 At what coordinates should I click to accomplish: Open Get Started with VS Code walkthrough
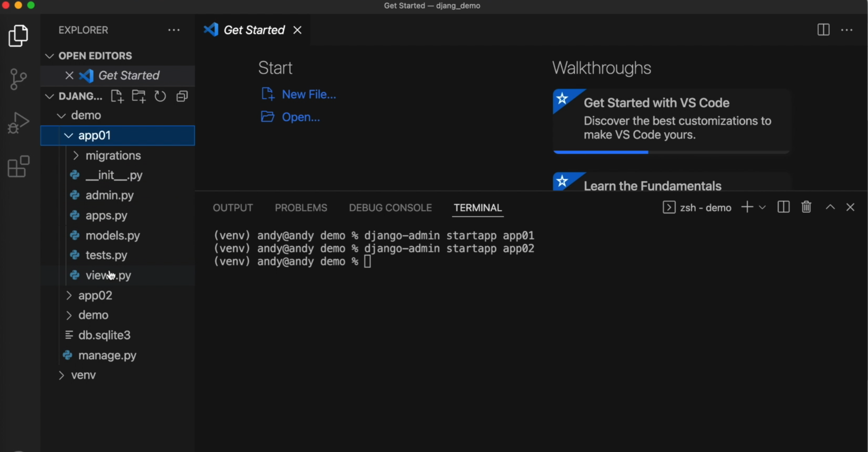tap(671, 121)
